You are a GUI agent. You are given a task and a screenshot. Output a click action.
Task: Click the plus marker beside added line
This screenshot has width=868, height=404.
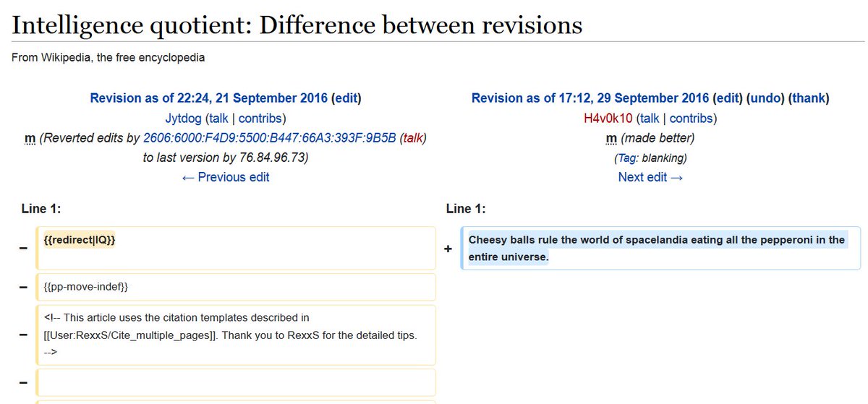point(448,249)
